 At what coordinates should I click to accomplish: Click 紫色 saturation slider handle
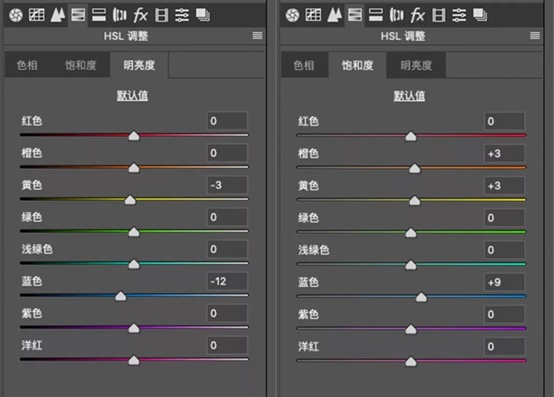(411, 330)
